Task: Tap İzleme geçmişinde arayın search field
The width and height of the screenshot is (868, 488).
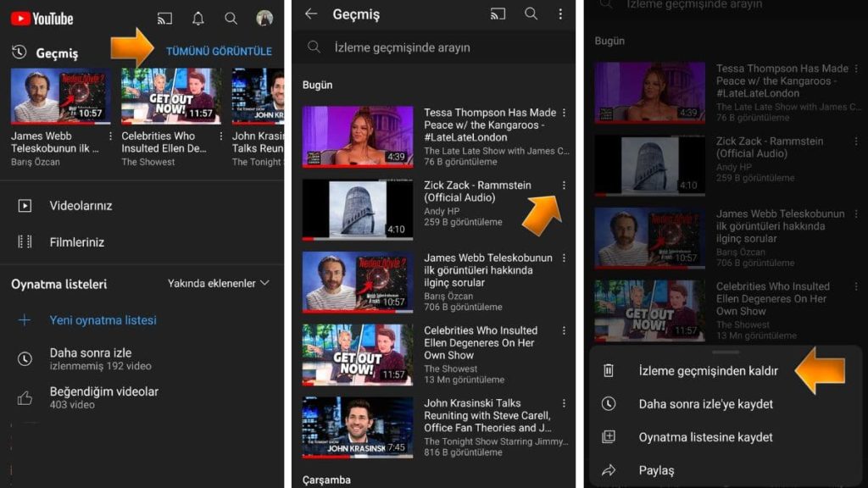Action: click(x=433, y=47)
